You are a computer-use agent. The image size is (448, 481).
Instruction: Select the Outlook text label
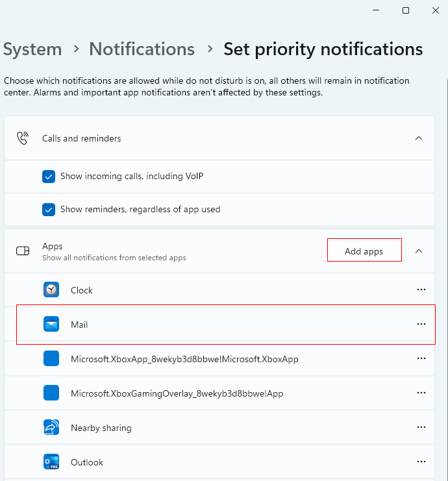[x=87, y=462]
